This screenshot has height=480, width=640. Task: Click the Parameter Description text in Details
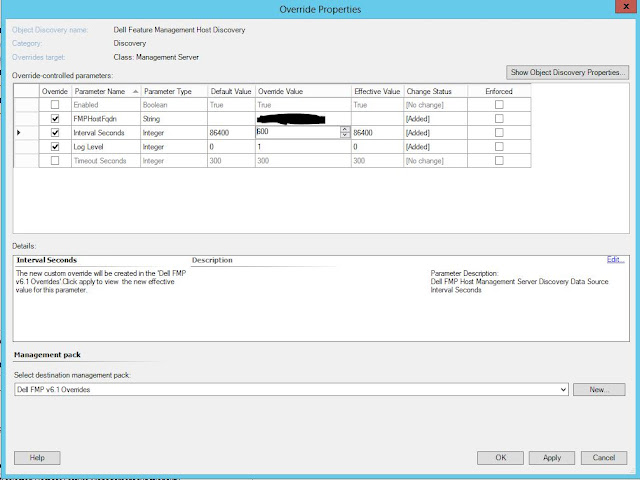pos(464,273)
